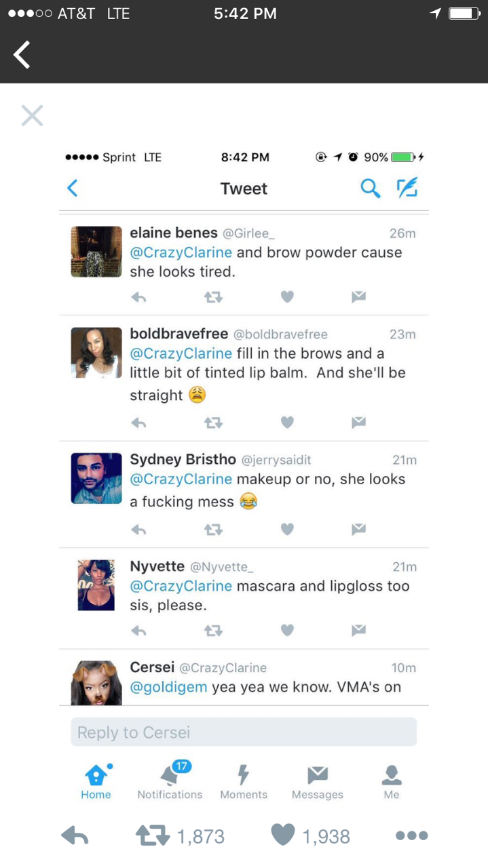Like the elaine benes reply

(287, 296)
